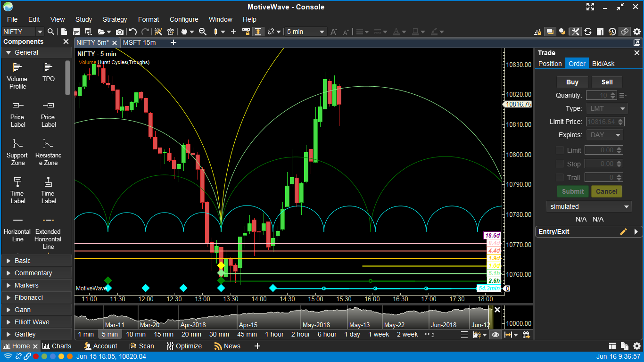Enable the Limit checkbox
644x362 pixels.
click(560, 150)
